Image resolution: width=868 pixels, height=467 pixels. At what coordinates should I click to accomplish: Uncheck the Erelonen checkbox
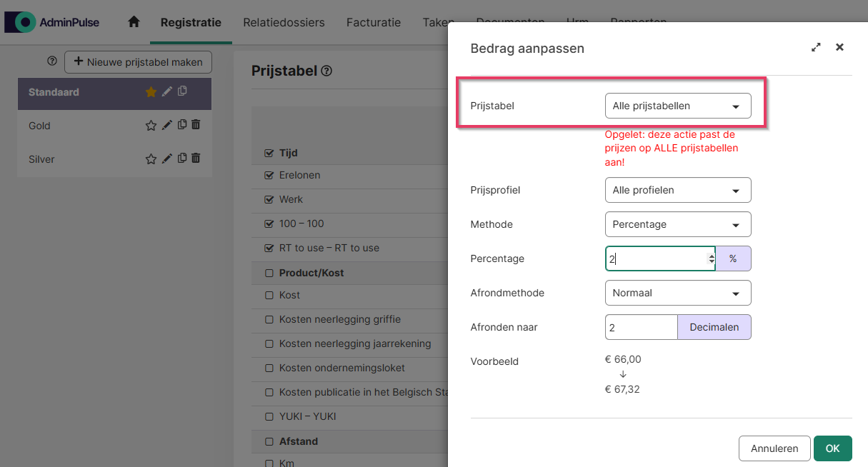pos(269,176)
